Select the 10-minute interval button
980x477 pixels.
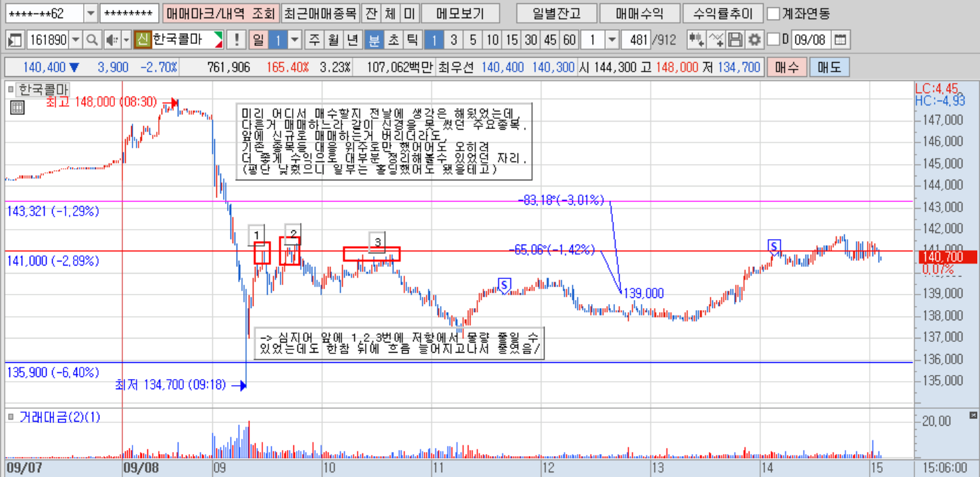(x=493, y=40)
